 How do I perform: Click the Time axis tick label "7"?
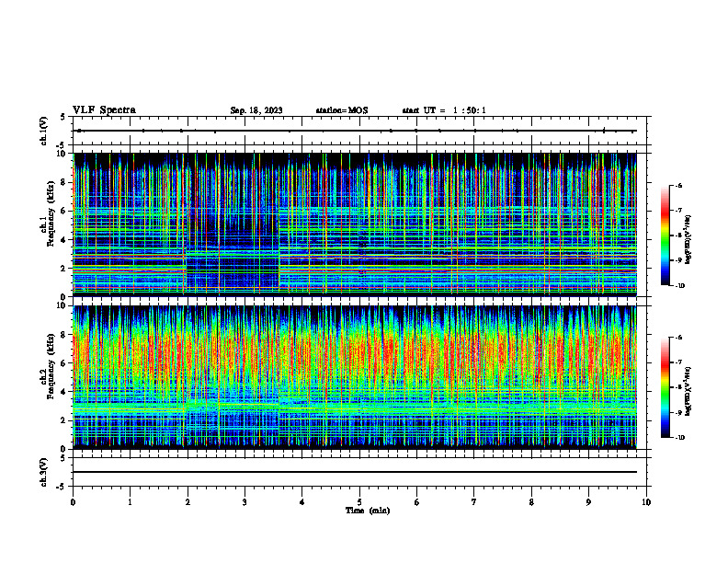tap(474, 502)
